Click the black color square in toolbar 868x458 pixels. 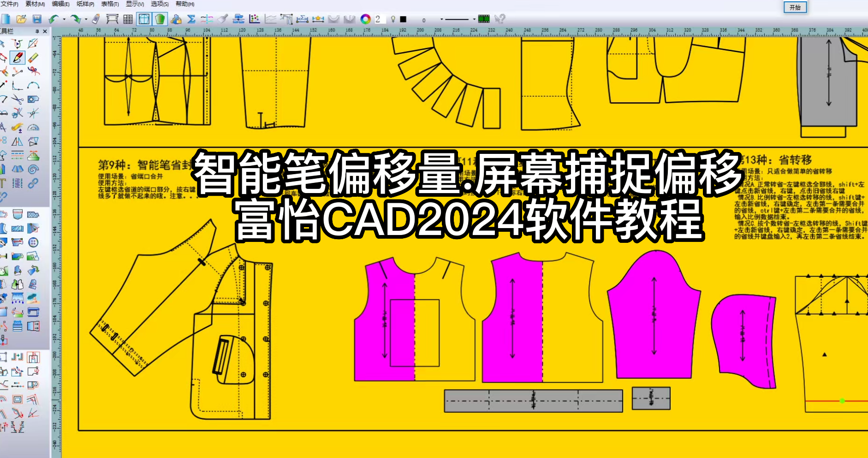pyautogui.click(x=403, y=19)
